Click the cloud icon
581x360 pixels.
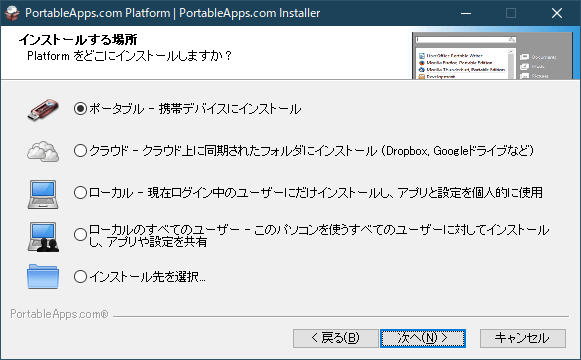pos(43,151)
